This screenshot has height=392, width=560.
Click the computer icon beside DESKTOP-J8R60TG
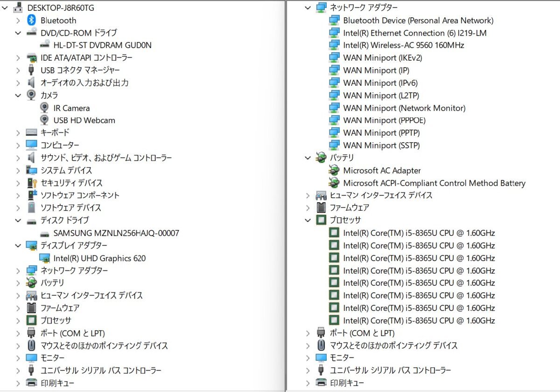tap(18, 7)
